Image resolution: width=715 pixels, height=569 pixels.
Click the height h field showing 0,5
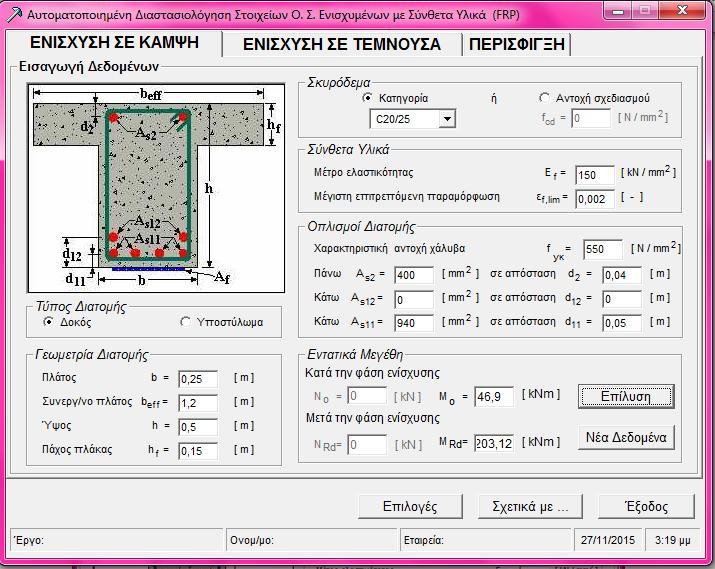click(198, 427)
